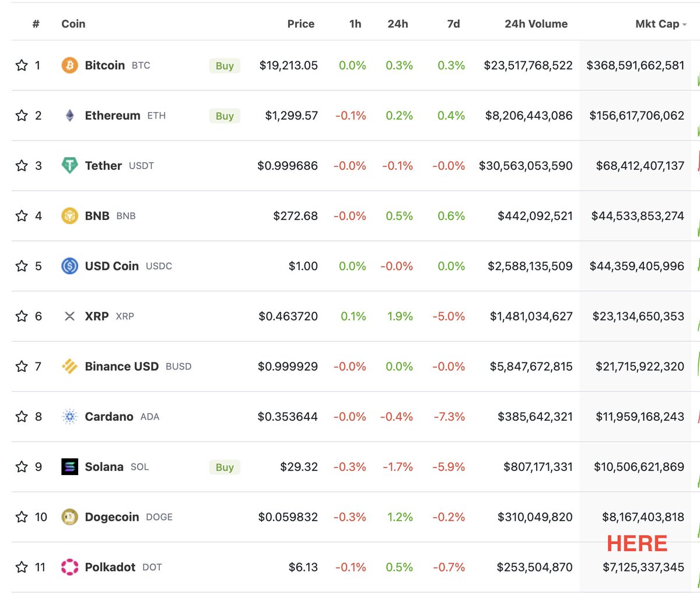Click Polkadot price $6.13

[x=303, y=567]
